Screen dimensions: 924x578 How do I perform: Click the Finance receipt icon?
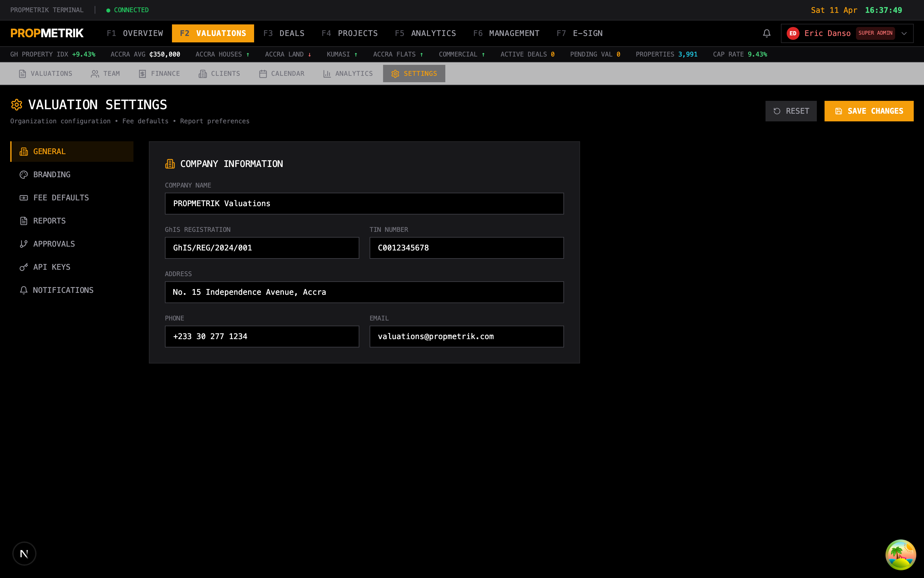pyautogui.click(x=142, y=74)
